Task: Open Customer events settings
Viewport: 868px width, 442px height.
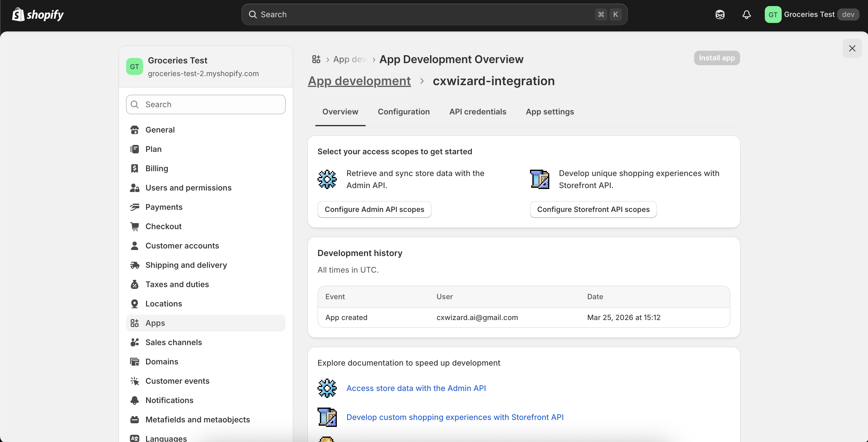Action: tap(177, 381)
